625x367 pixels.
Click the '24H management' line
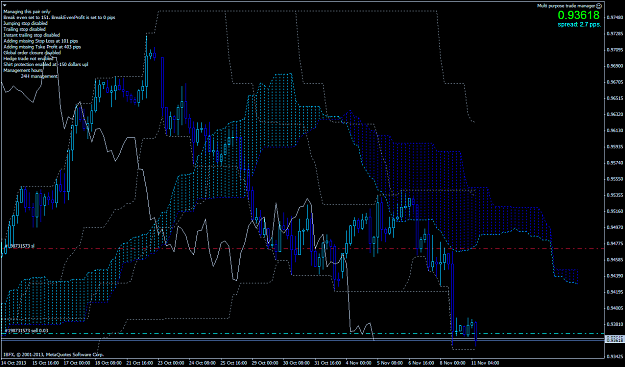39,76
